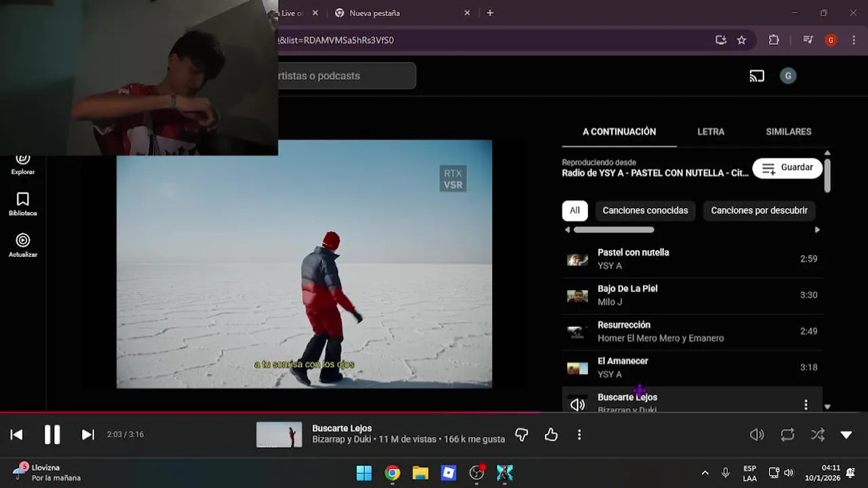Click the microphone tray icon
The width and height of the screenshot is (868, 488).
click(x=726, y=473)
